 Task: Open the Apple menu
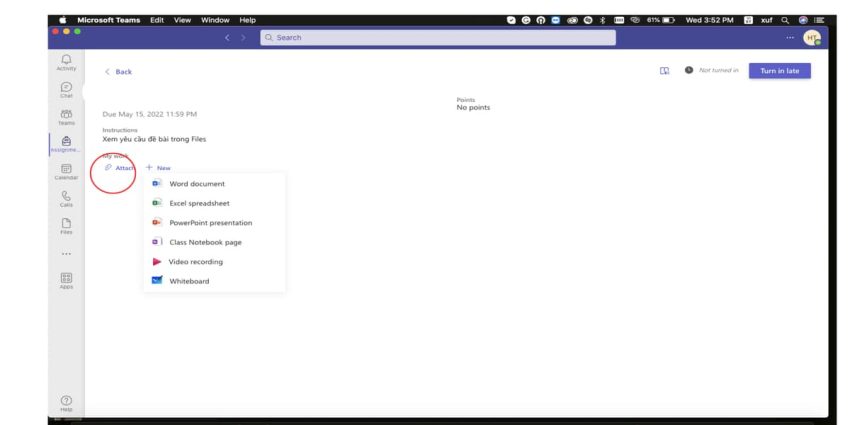pos(62,20)
